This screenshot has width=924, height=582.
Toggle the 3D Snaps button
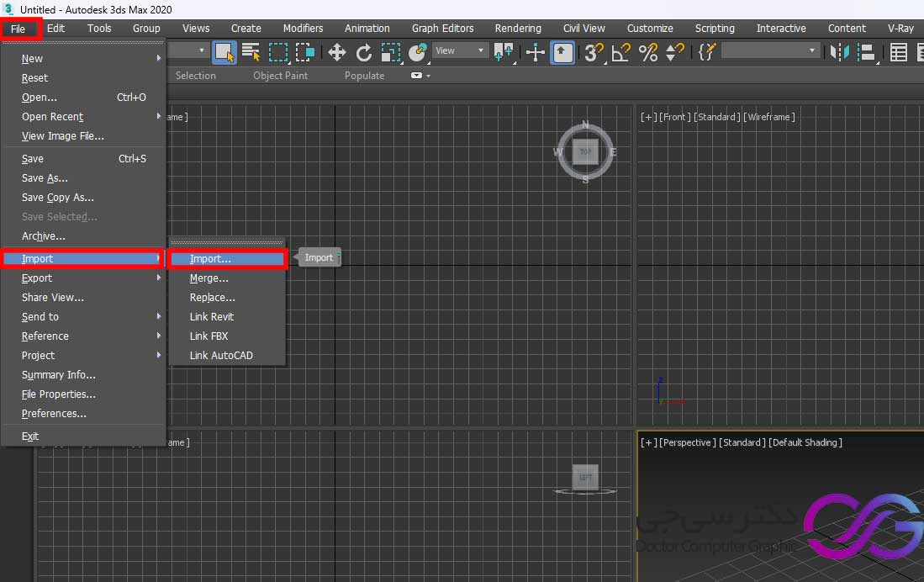pos(594,52)
